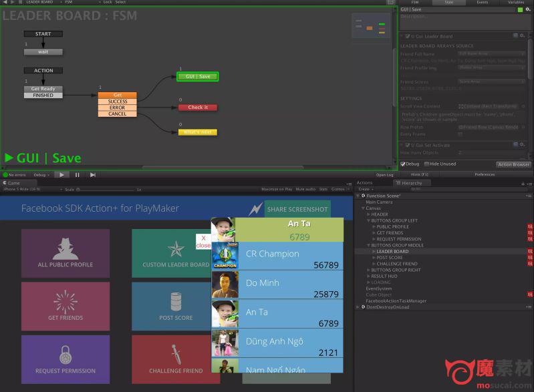534x392 pixels.
Task: Open the Score Array variable dropdown
Action: [x=491, y=81]
